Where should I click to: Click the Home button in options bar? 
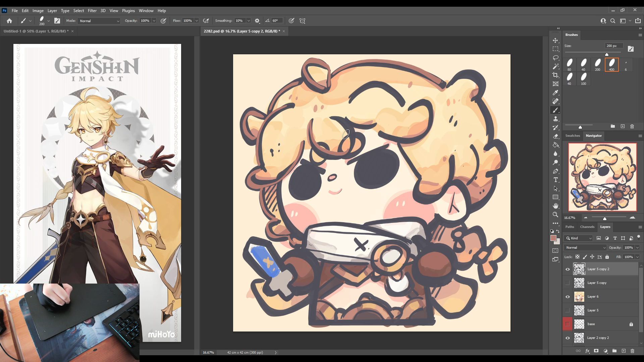coord(9,21)
